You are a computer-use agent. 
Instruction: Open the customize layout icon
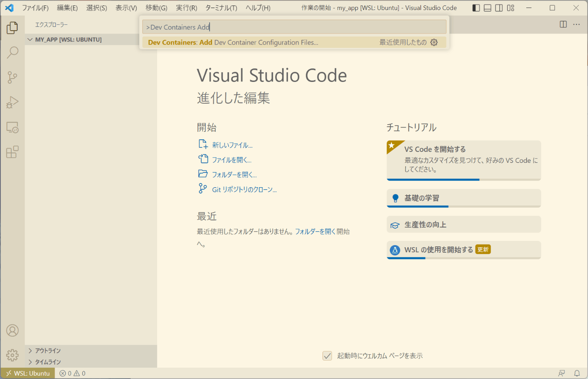pos(511,8)
